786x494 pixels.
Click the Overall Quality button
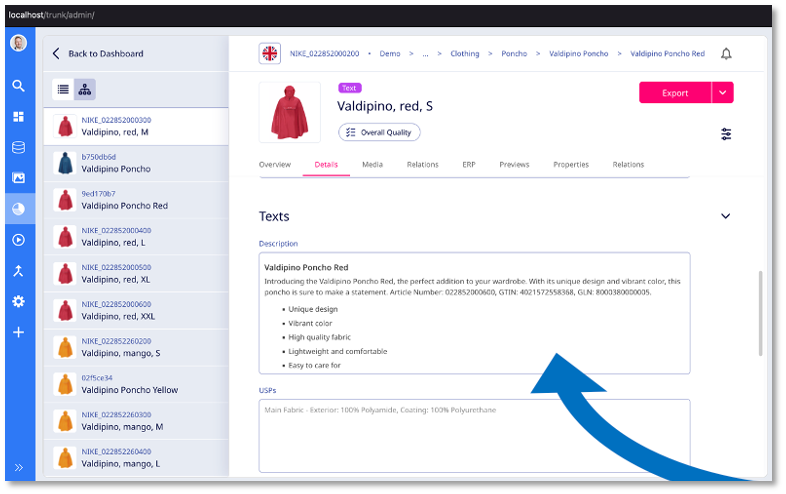pos(379,132)
